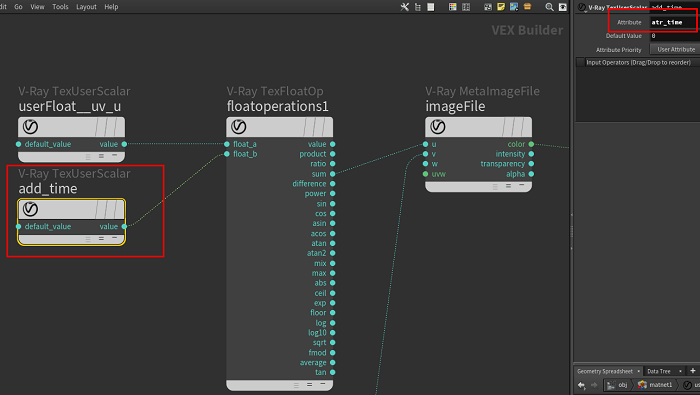Click the tan output port on floatoperations1

point(333,372)
